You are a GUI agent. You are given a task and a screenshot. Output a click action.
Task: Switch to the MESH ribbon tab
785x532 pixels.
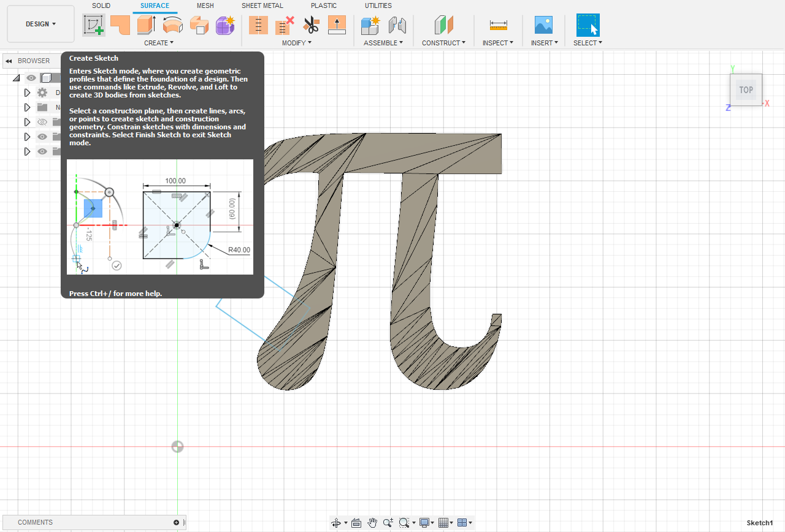click(205, 6)
